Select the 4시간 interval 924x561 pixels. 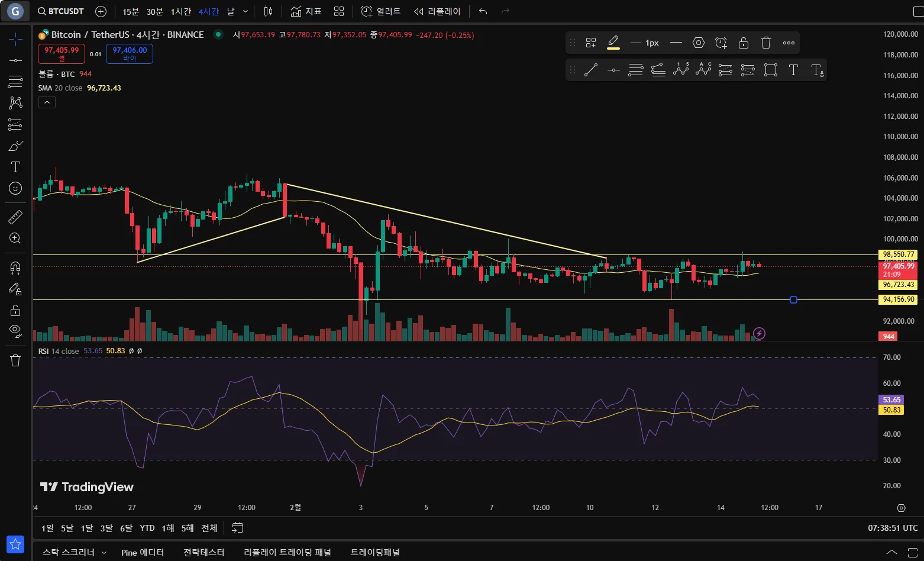click(x=209, y=11)
